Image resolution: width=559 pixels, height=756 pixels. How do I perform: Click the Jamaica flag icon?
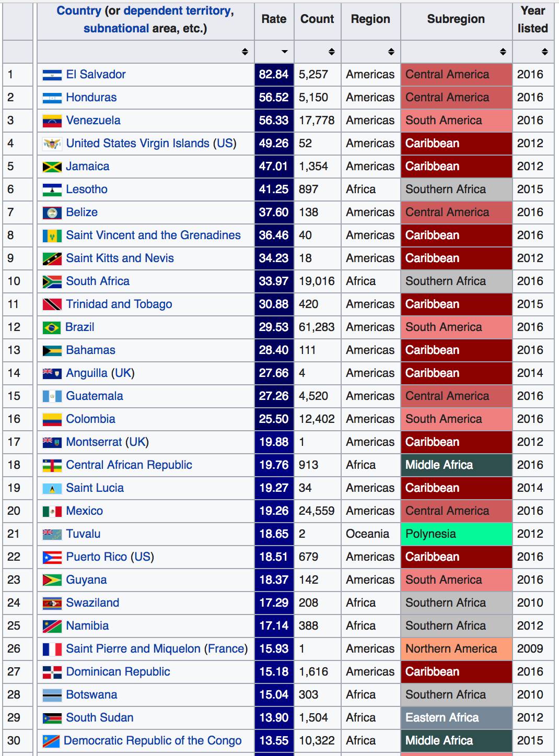coord(52,167)
